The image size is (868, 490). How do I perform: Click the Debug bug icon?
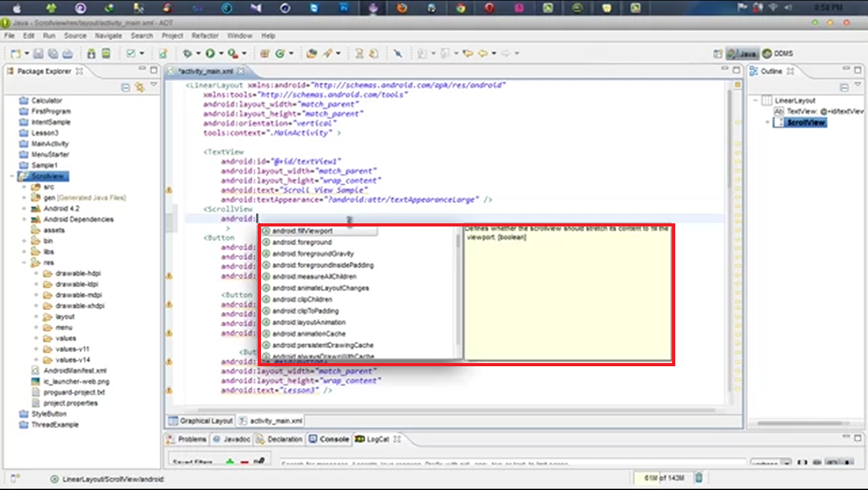(188, 54)
